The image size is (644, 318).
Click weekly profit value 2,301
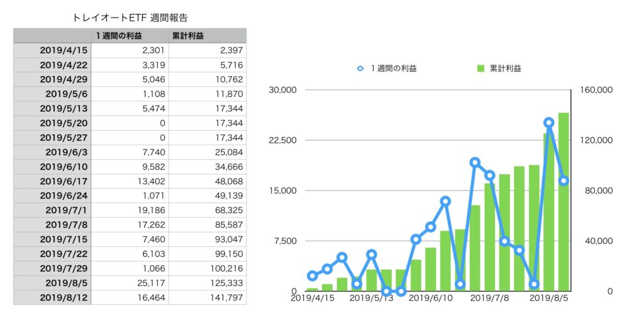(x=155, y=50)
